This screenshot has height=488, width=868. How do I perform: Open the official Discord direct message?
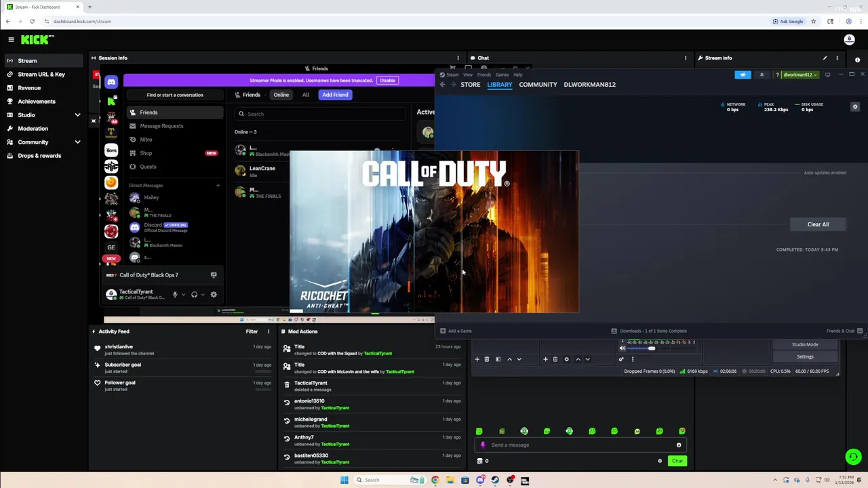[174, 227]
